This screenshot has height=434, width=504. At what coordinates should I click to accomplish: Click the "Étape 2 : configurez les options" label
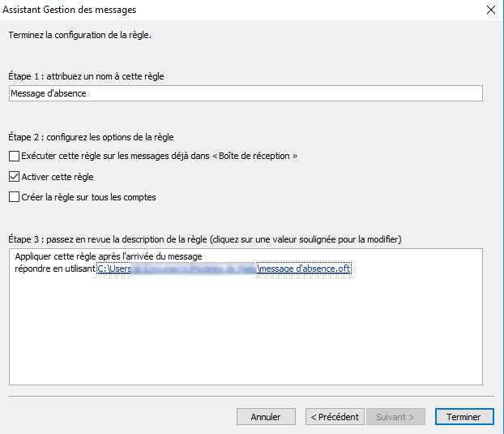click(91, 137)
